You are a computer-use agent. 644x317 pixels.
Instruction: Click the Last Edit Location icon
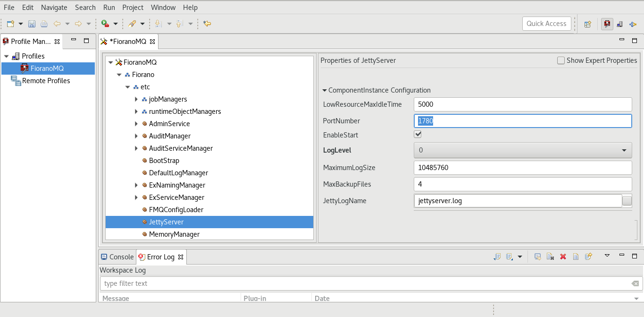point(207,24)
